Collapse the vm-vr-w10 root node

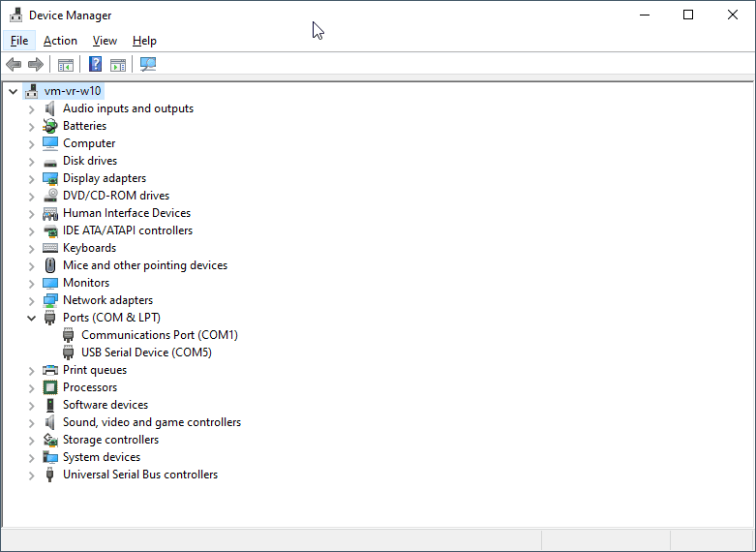13,91
